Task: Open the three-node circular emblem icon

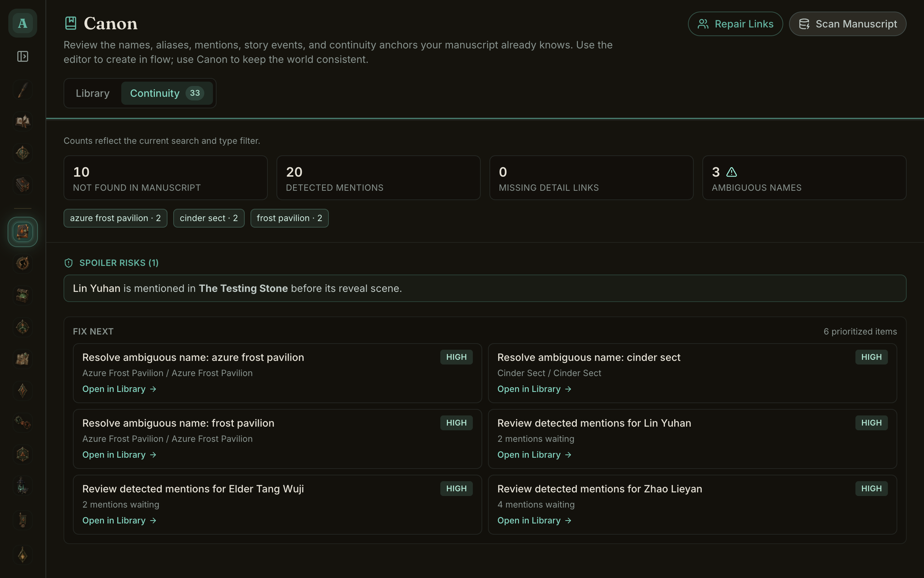Action: tap(22, 327)
